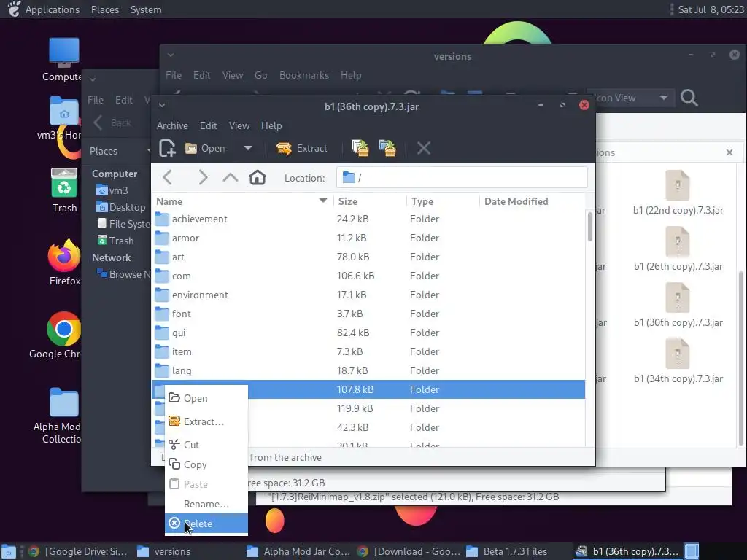
Task: Click the stop operation X icon
Action: pos(424,148)
